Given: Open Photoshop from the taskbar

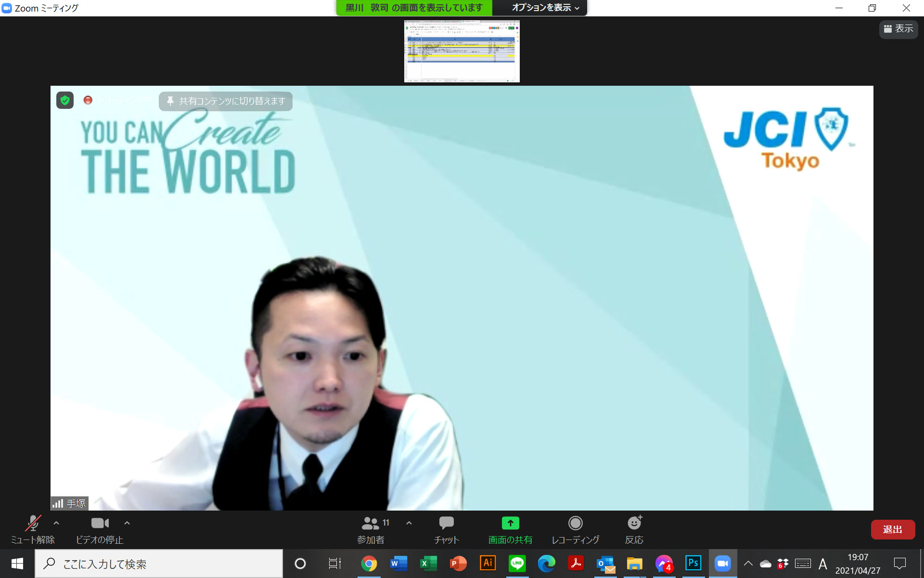Looking at the screenshot, I should pyautogui.click(x=693, y=563).
